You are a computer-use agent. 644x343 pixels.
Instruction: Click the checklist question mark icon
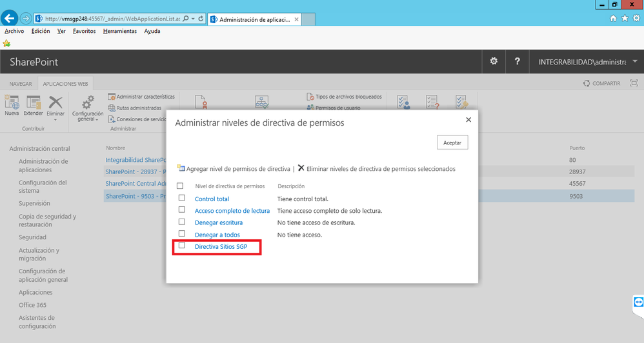pos(432,102)
